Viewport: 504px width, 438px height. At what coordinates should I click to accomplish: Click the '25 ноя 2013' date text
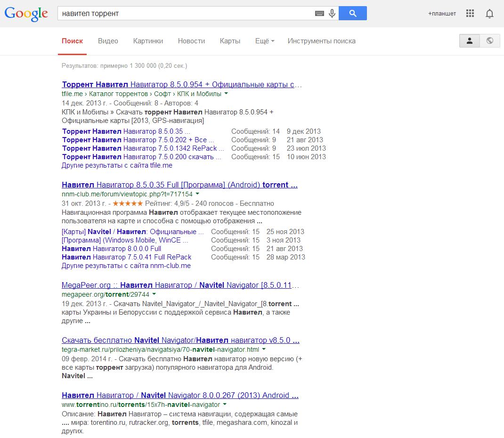(285, 232)
